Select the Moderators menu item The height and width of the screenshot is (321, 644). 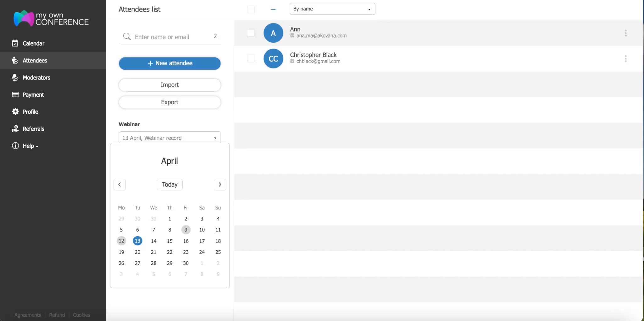pyautogui.click(x=36, y=77)
